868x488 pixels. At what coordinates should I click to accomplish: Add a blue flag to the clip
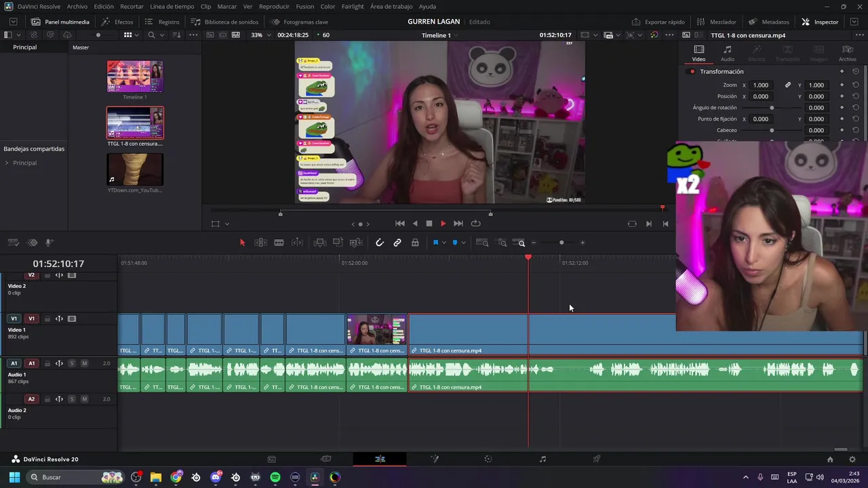point(435,243)
